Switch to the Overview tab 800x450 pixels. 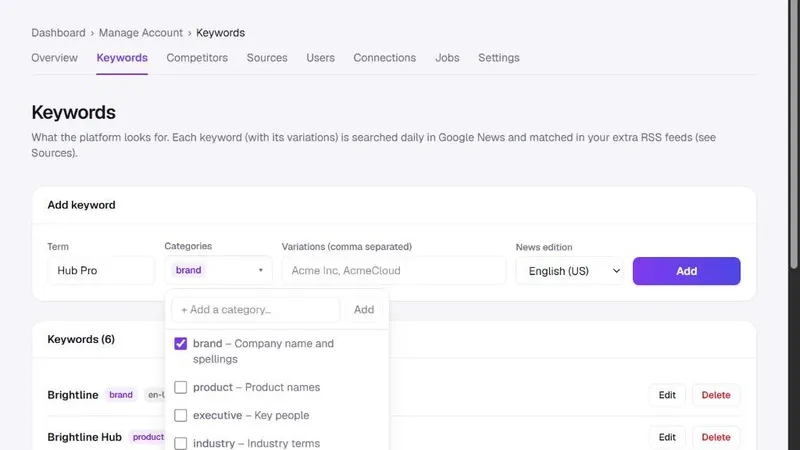(x=55, y=58)
